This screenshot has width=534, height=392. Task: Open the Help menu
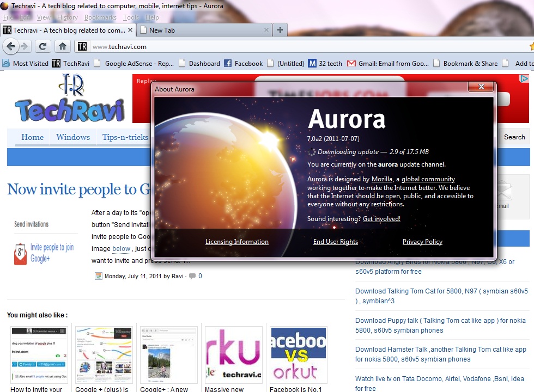(x=152, y=17)
